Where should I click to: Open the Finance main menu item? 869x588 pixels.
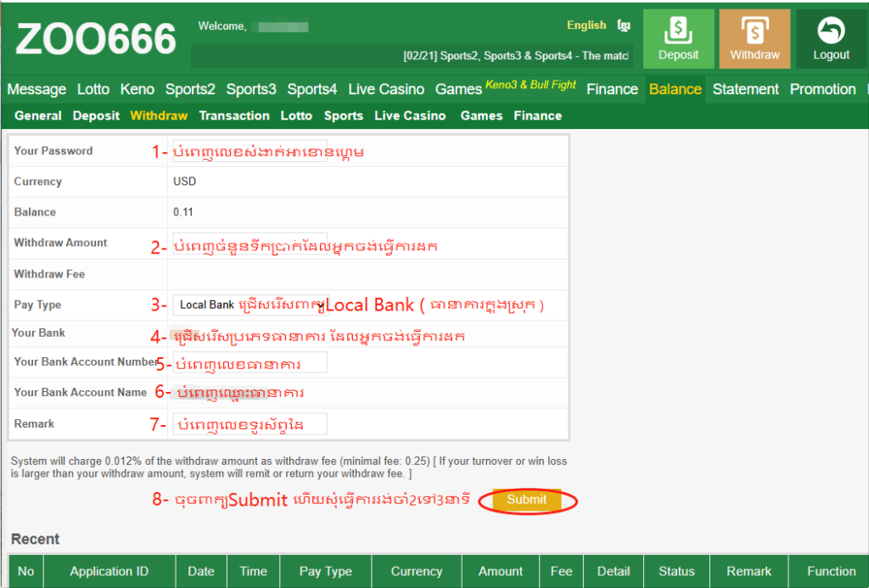point(612,89)
